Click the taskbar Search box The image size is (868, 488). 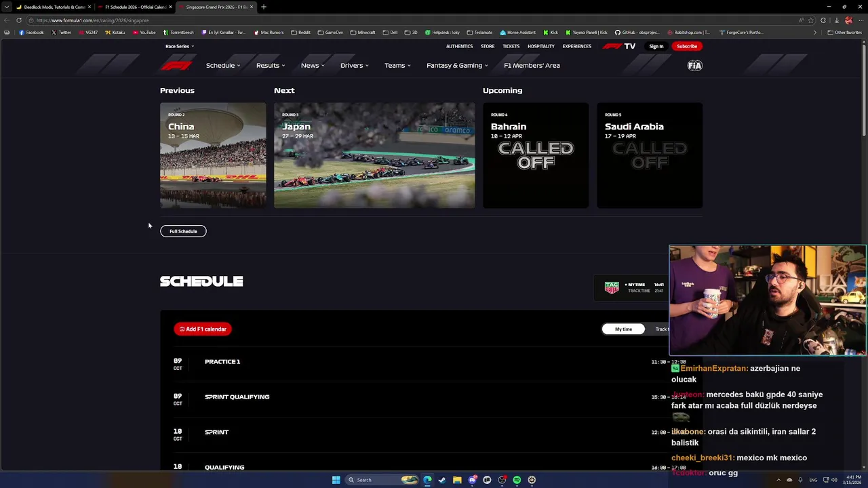(382, 480)
